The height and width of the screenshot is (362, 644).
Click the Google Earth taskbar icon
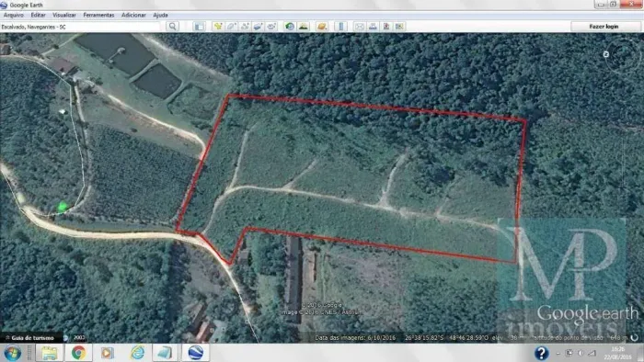point(195,353)
